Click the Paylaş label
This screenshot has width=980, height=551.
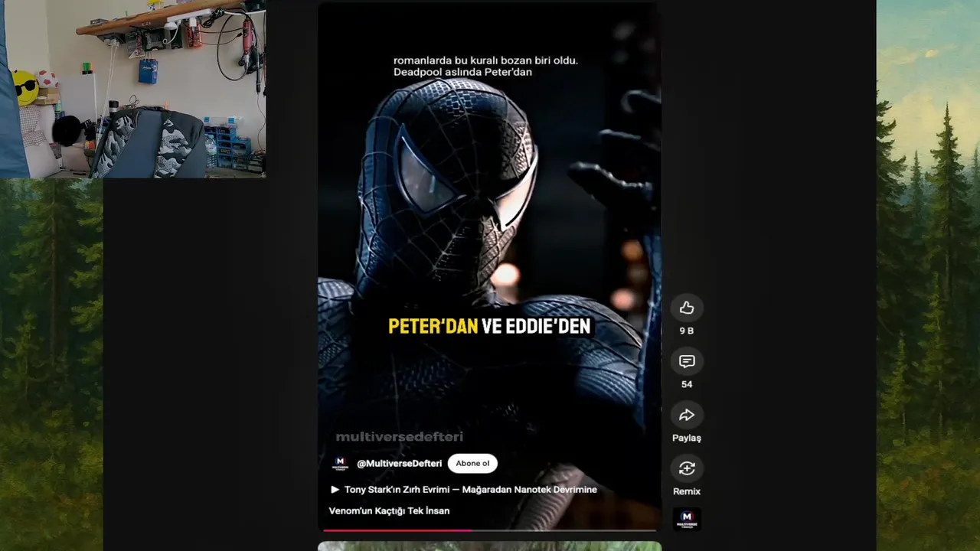pos(686,438)
